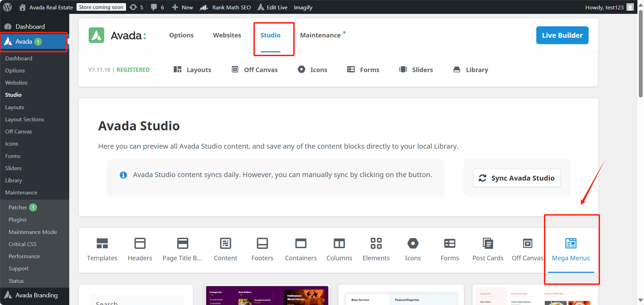Image resolution: width=644 pixels, height=305 pixels.
Task: Open the New content menu
Action: tap(182, 7)
